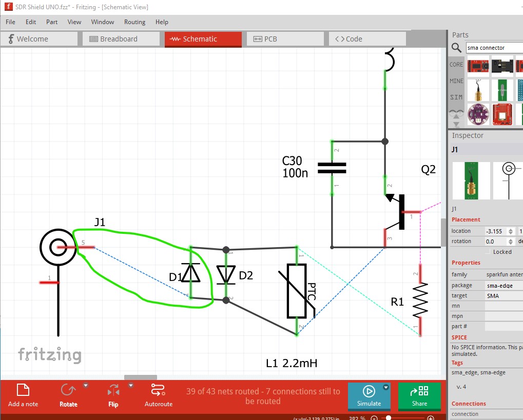Viewport: 523px width, 420px height.
Task: Toggle the Locked checkbox
Action: tap(488, 251)
